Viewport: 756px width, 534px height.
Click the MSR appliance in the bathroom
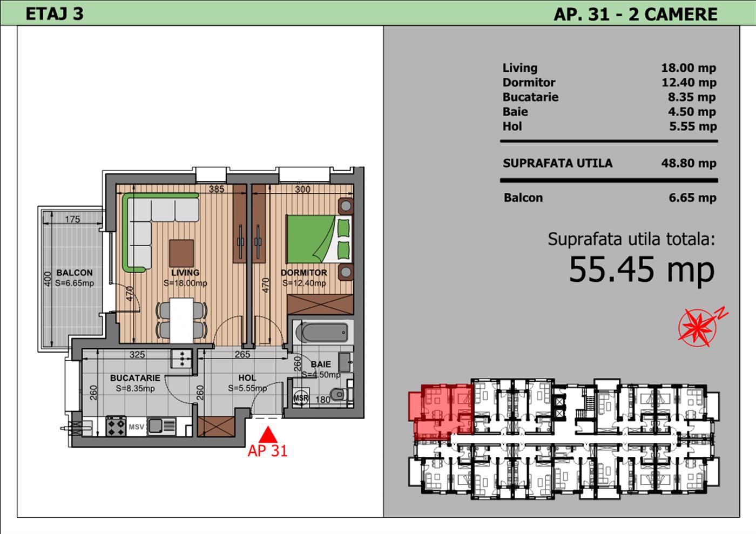(300, 398)
